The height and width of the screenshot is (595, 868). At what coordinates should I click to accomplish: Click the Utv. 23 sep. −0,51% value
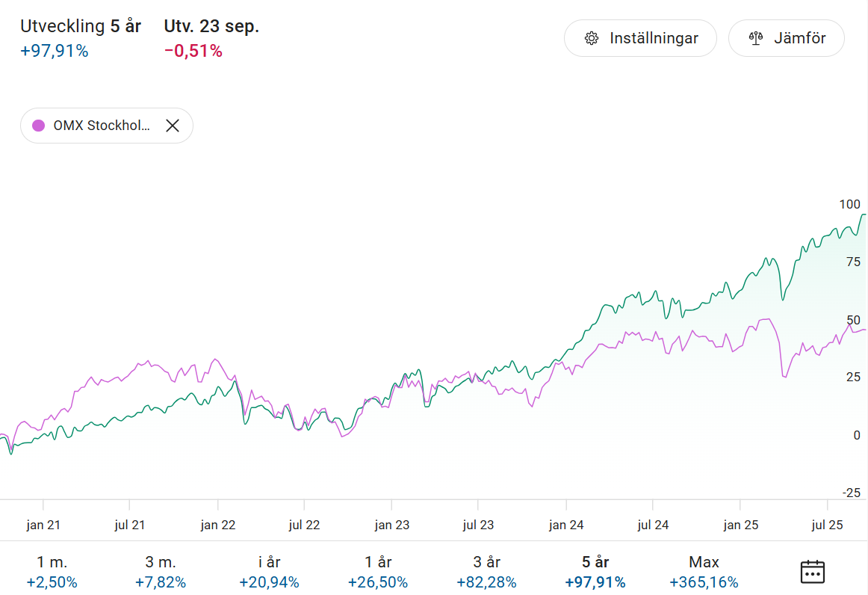click(193, 51)
